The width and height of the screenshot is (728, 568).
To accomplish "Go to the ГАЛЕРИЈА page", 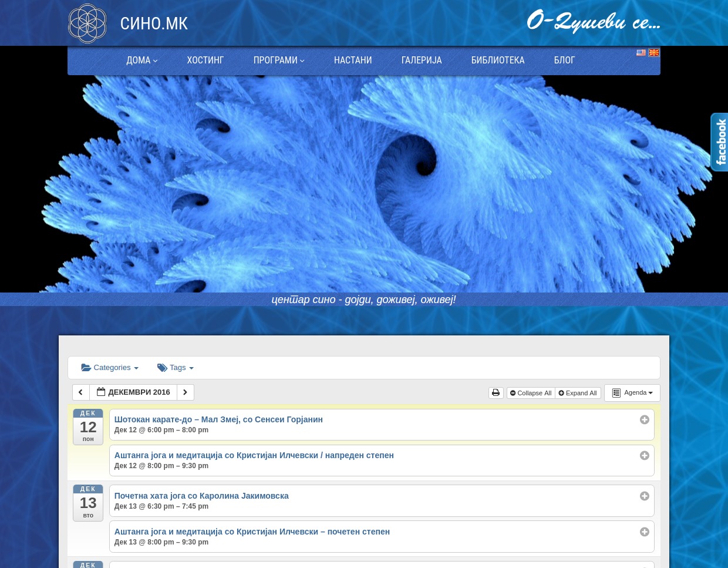I will (421, 61).
